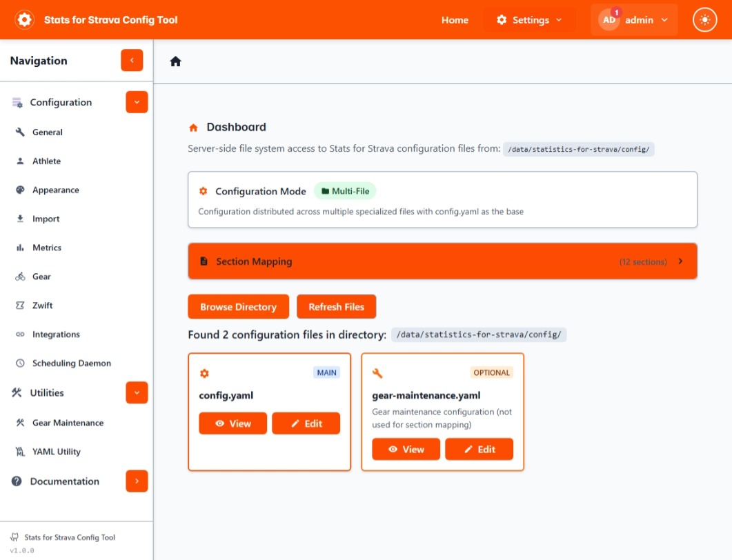This screenshot has height=560, width=732.
Task: Click the Scheduling Daemon clock icon
Action: (20, 363)
